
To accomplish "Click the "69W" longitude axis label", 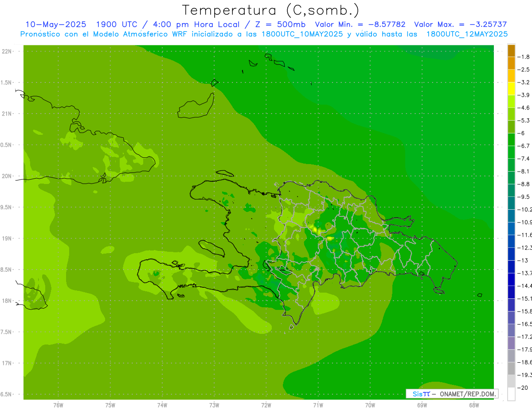I will click(x=422, y=405).
